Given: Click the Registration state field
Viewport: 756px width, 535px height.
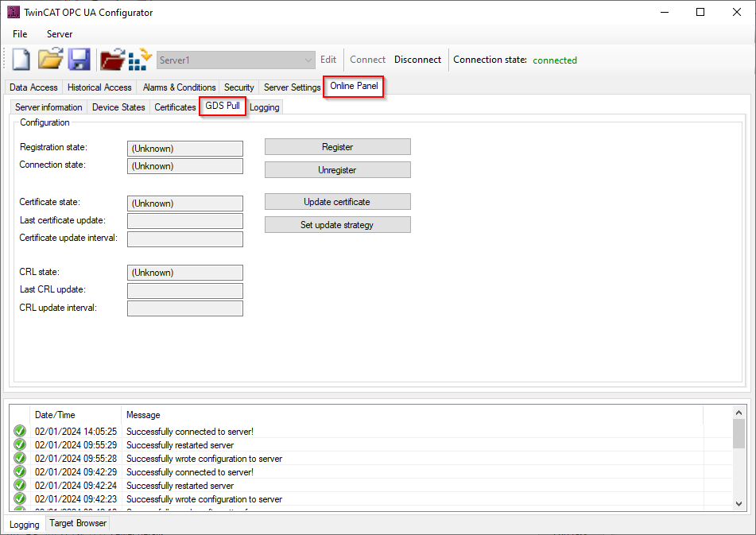Looking at the screenshot, I should 185,149.
